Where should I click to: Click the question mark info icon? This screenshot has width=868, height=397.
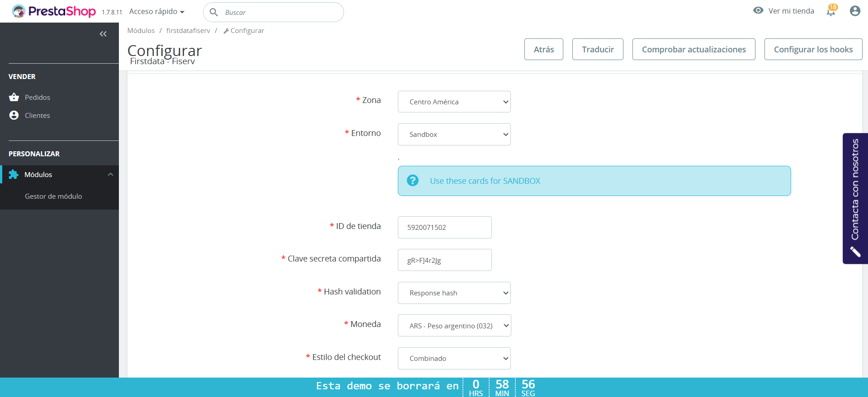point(413,181)
